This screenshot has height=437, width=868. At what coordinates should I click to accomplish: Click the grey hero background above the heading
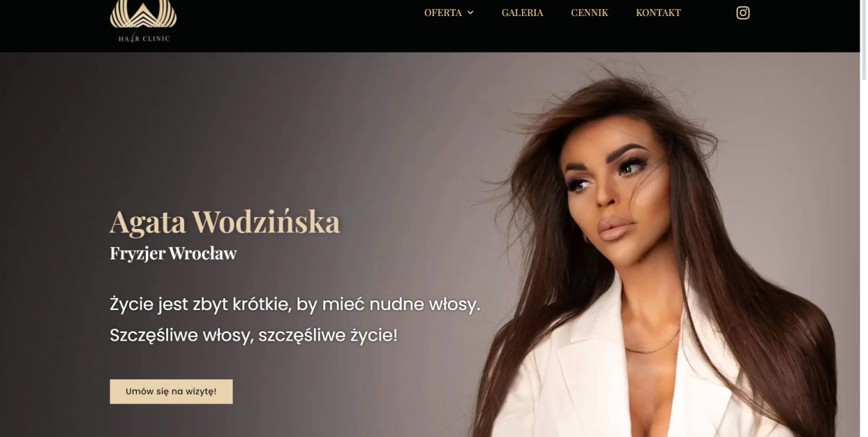click(278, 125)
